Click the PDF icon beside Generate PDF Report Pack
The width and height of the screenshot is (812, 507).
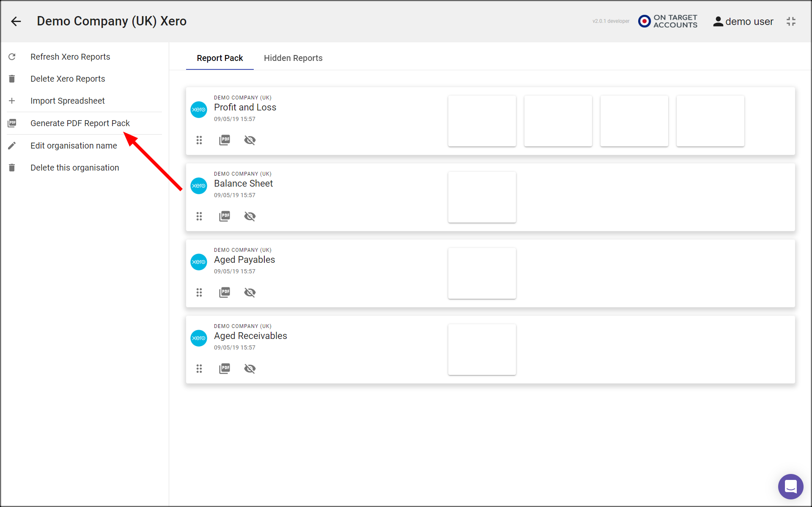coord(12,123)
